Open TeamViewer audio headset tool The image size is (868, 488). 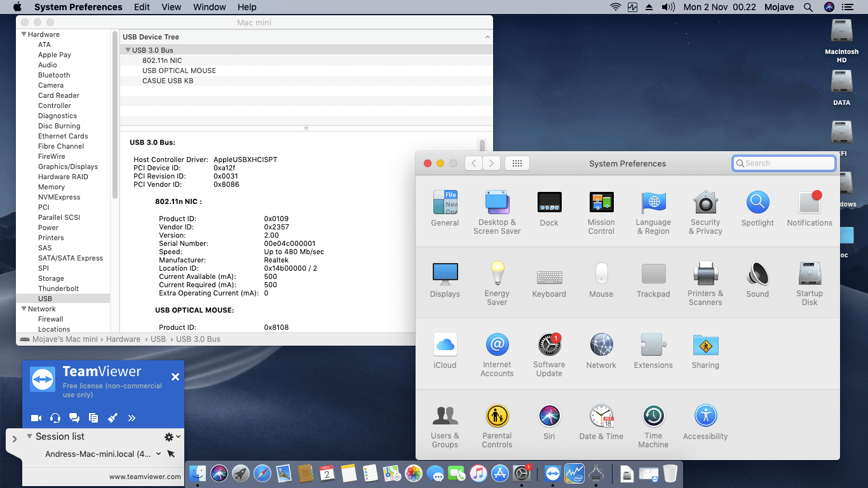coord(55,417)
